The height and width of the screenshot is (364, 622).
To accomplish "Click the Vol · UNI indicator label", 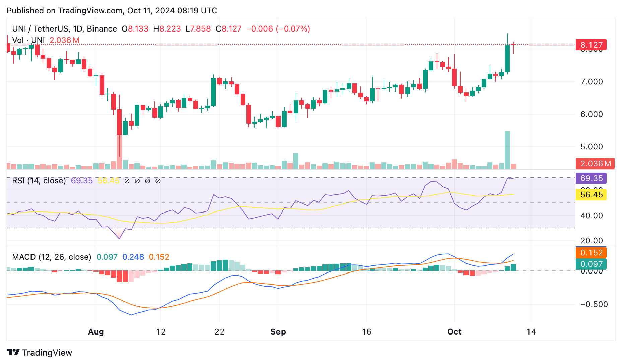I will pos(28,40).
